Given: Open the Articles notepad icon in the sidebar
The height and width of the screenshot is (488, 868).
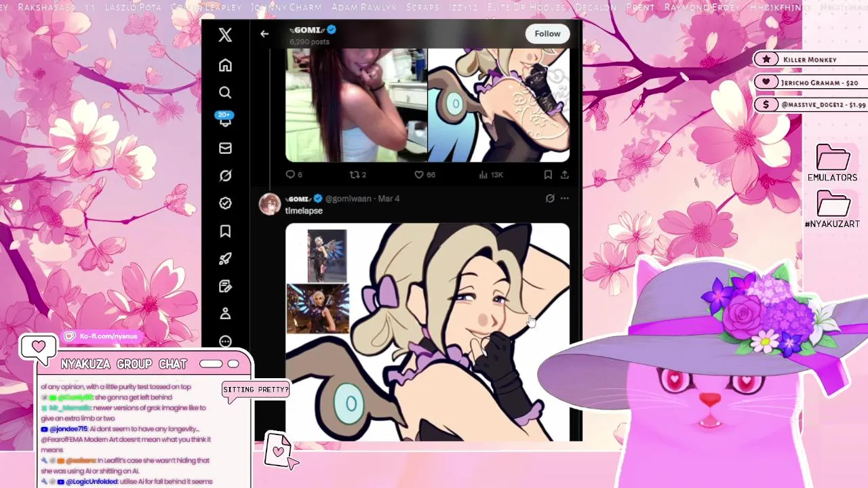Looking at the screenshot, I should point(225,286).
